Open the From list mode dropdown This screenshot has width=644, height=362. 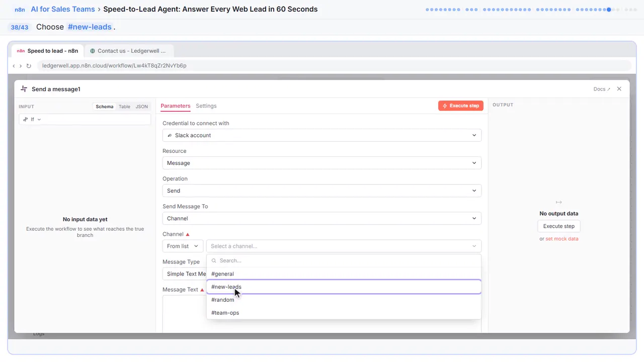183,246
